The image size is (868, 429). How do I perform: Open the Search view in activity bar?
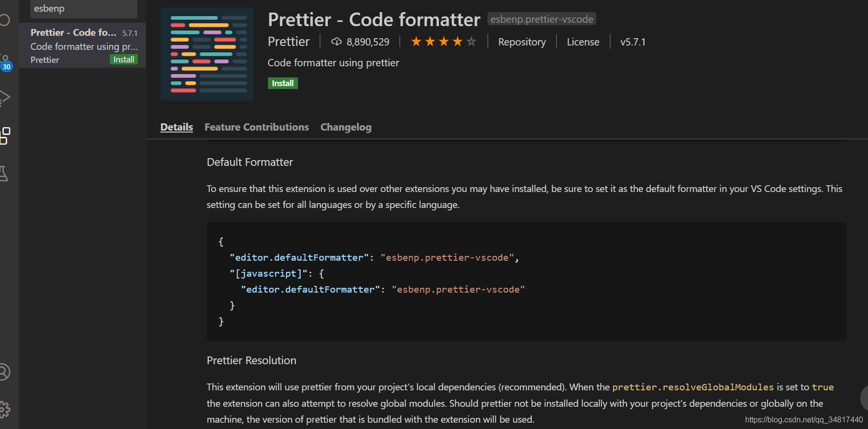coord(4,20)
